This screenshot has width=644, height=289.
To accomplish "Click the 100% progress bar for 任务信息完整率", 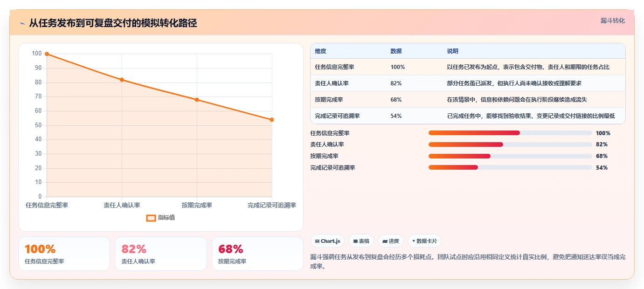I will coord(510,133).
